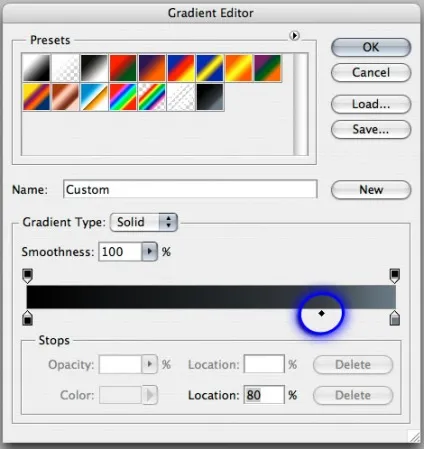Click the left opacity stop above gradient

(27, 276)
